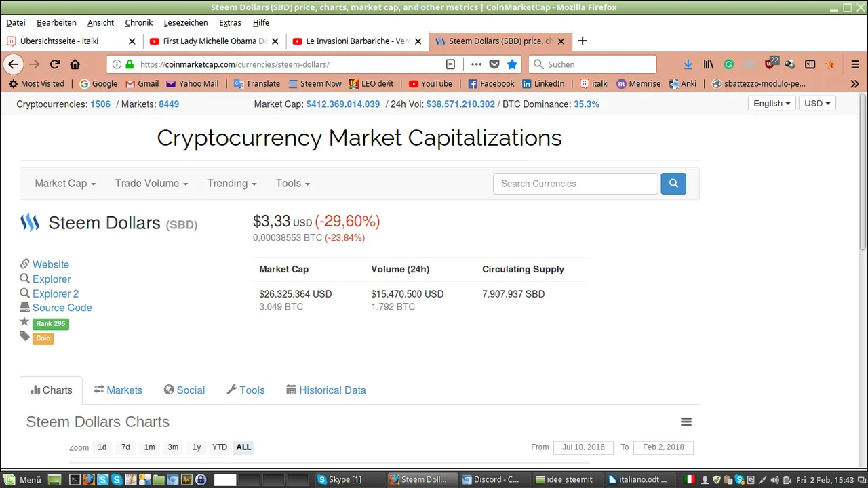Select the Charts tab
The image size is (868, 488).
tap(52, 390)
